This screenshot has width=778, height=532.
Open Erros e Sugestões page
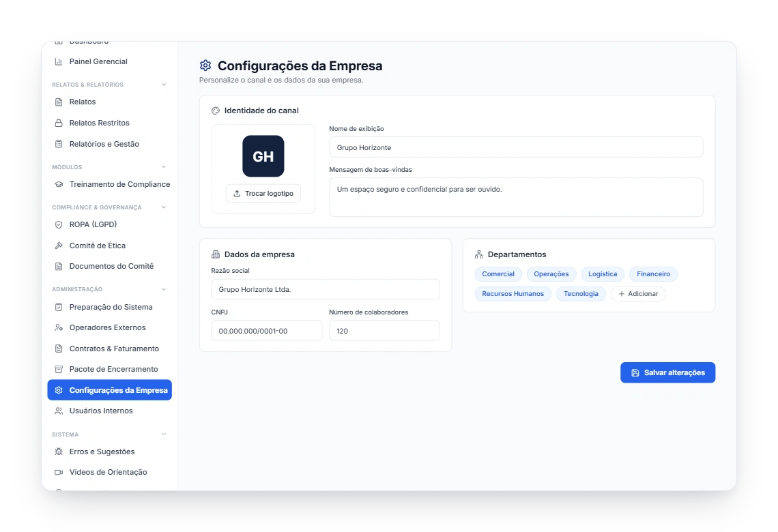110,452
